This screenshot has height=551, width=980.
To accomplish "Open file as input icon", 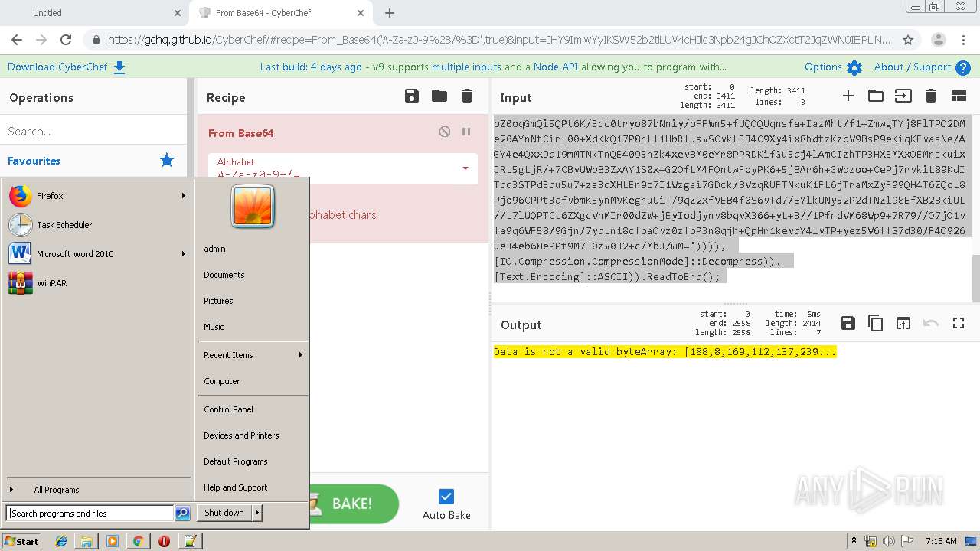I will (903, 96).
